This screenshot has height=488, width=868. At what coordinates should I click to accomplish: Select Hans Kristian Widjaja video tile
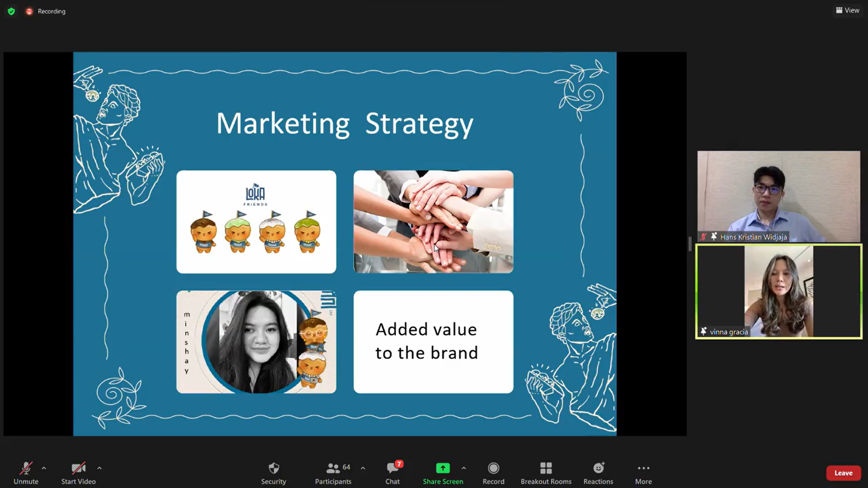tap(778, 196)
